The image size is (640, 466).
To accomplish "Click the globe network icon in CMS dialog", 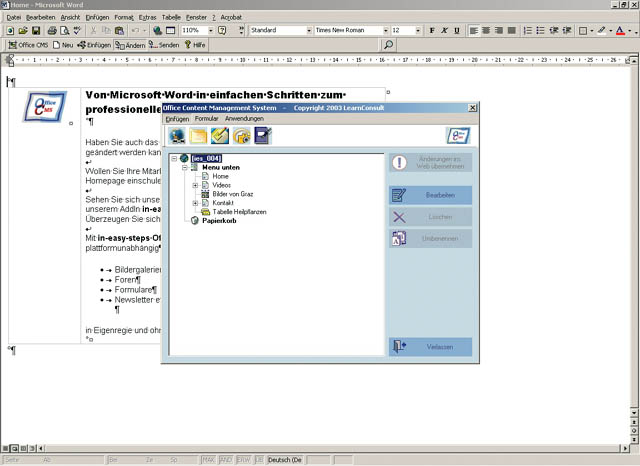I will point(177,136).
